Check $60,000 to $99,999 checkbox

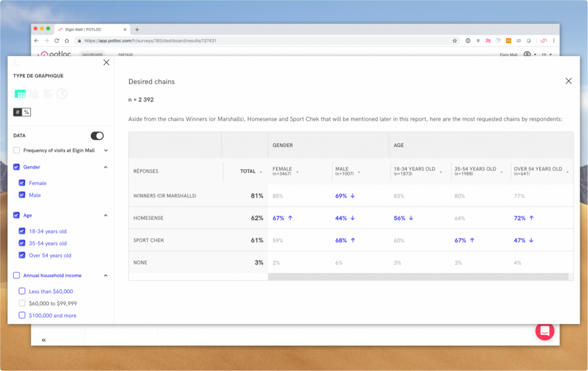click(22, 303)
